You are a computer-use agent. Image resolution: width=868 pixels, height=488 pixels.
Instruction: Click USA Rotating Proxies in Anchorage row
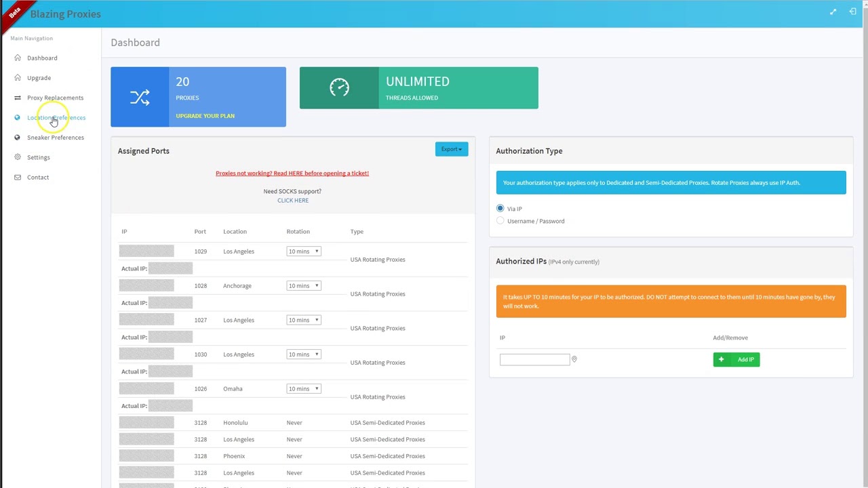point(378,293)
